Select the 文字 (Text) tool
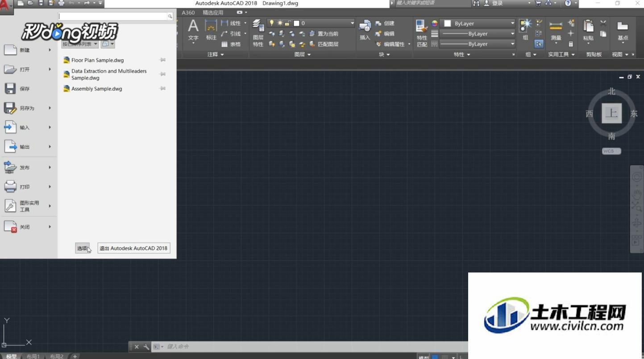This screenshot has width=644, height=359. coord(193,31)
